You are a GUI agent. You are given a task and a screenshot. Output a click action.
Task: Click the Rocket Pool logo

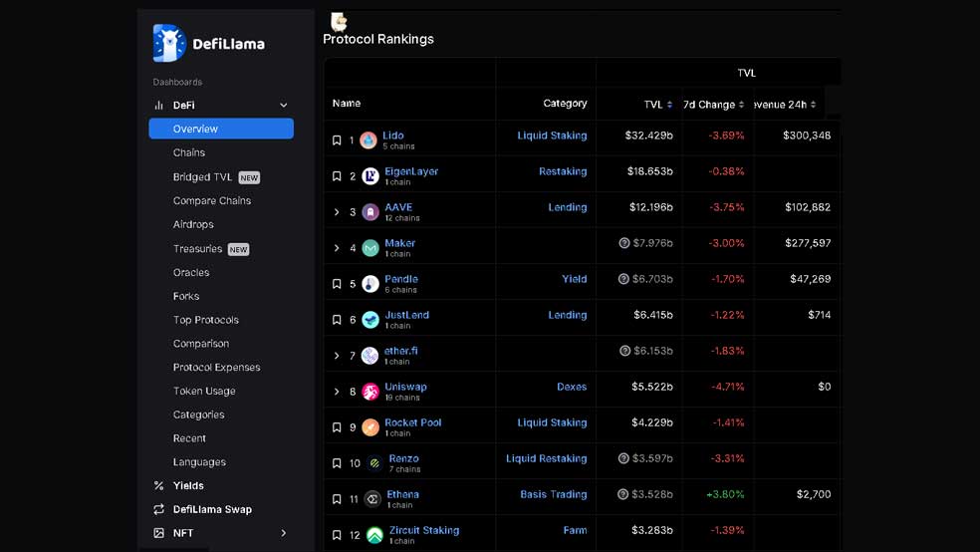[x=370, y=427]
